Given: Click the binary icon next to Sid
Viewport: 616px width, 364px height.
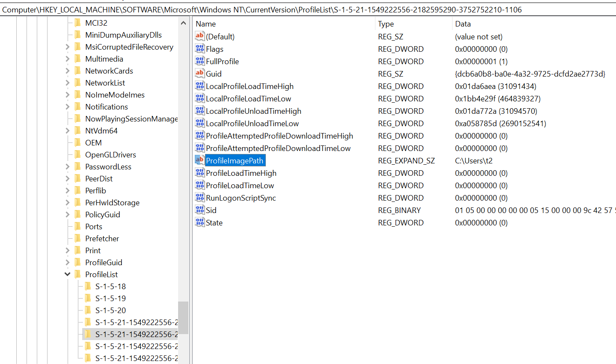Looking at the screenshot, I should pos(199,210).
